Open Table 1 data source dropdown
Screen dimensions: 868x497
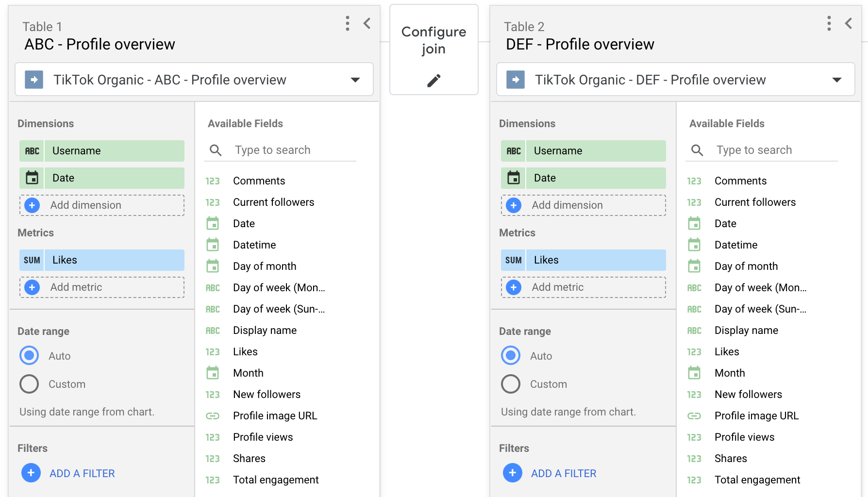pos(194,80)
